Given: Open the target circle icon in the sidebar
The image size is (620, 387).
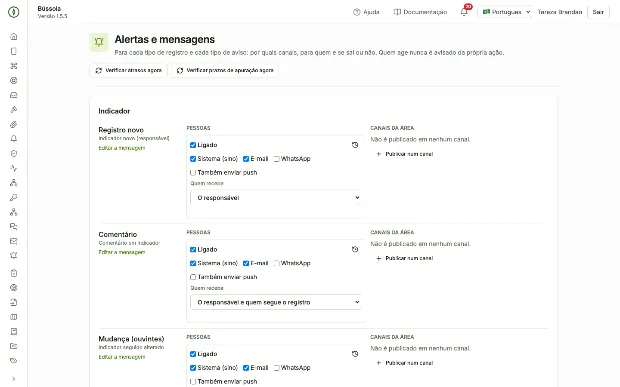Looking at the screenshot, I should click(13, 81).
